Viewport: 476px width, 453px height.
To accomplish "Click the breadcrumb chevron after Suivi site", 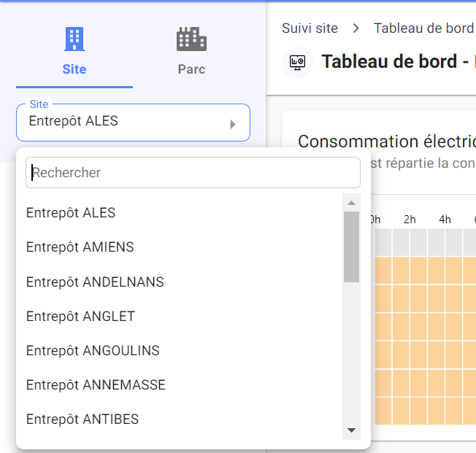I will [x=356, y=28].
